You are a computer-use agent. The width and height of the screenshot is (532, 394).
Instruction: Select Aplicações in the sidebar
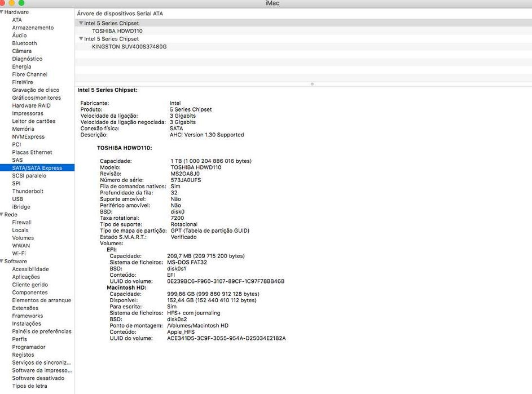pos(26,277)
